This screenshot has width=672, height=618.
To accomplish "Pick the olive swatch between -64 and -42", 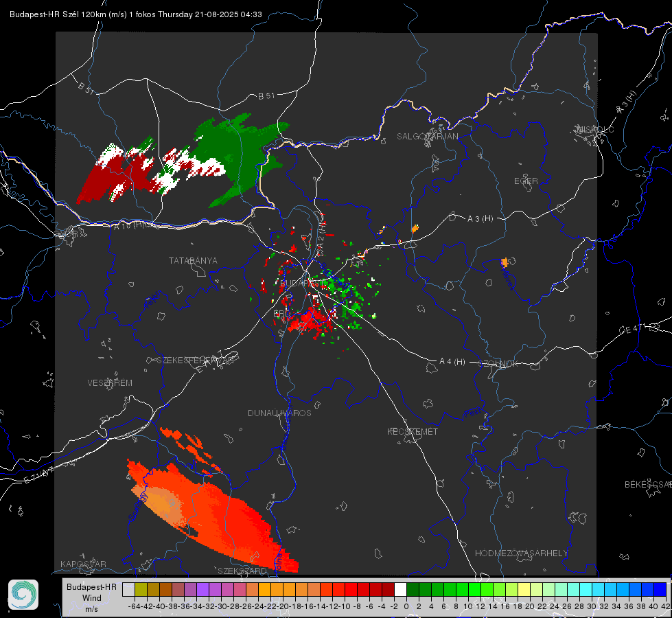I will [141, 590].
